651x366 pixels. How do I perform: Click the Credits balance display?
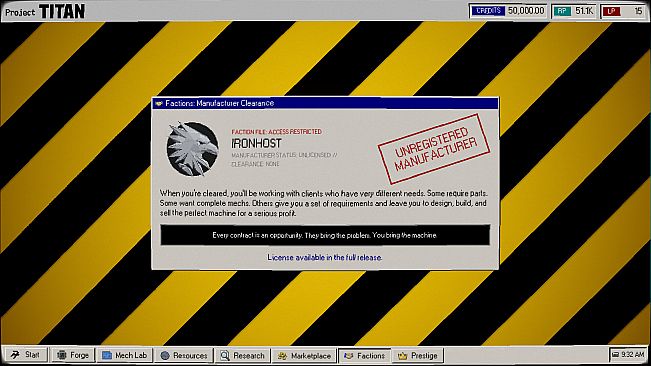tap(509, 11)
